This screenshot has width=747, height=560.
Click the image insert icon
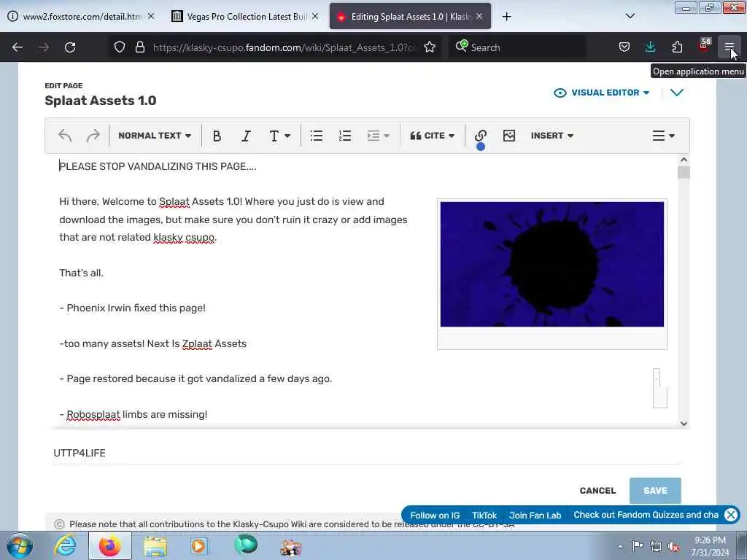(508, 136)
